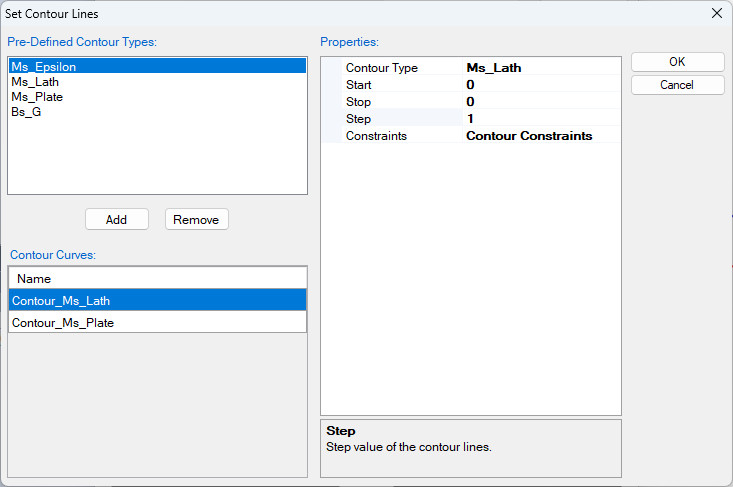Click the OK button
This screenshot has height=487, width=733.
coord(677,62)
